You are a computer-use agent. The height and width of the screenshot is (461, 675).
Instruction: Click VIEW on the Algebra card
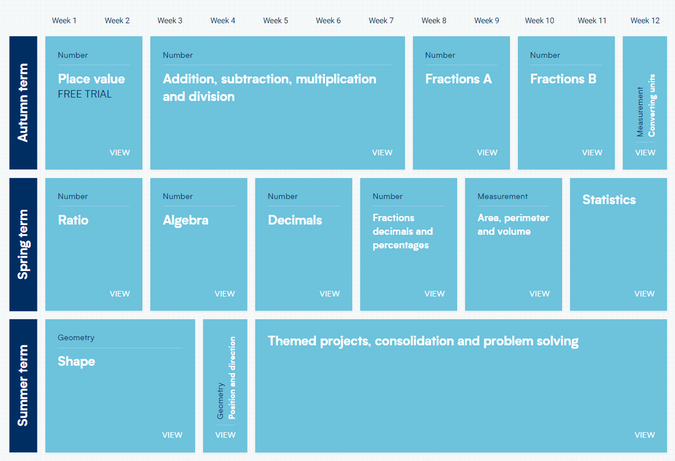coord(225,294)
